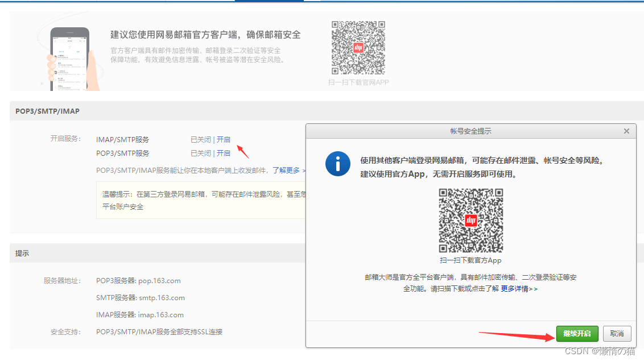Click the QR code in top banner
This screenshot has height=361, width=644.
pos(358,48)
